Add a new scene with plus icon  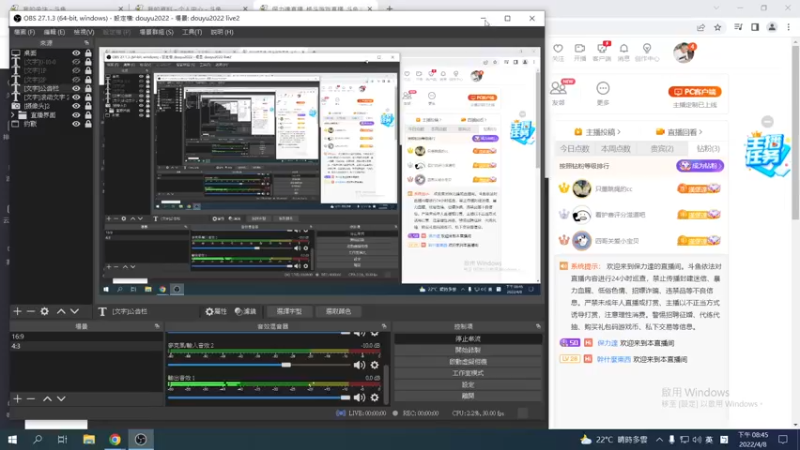[x=17, y=398]
